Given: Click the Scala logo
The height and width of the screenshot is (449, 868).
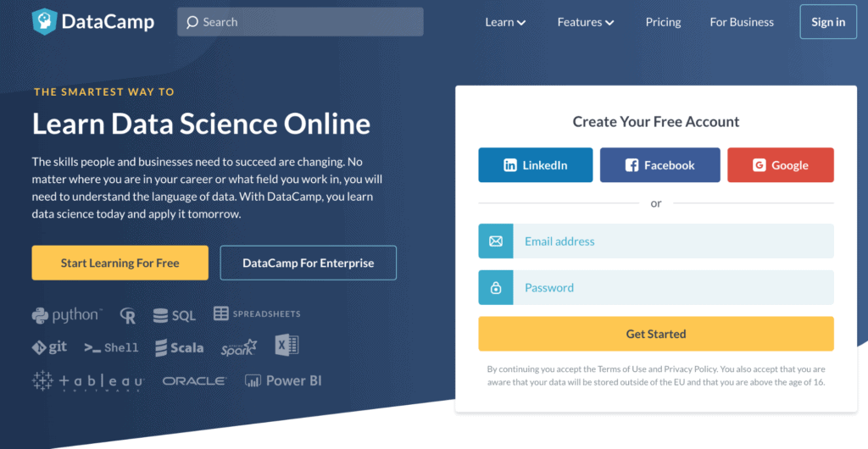Looking at the screenshot, I should pos(180,348).
